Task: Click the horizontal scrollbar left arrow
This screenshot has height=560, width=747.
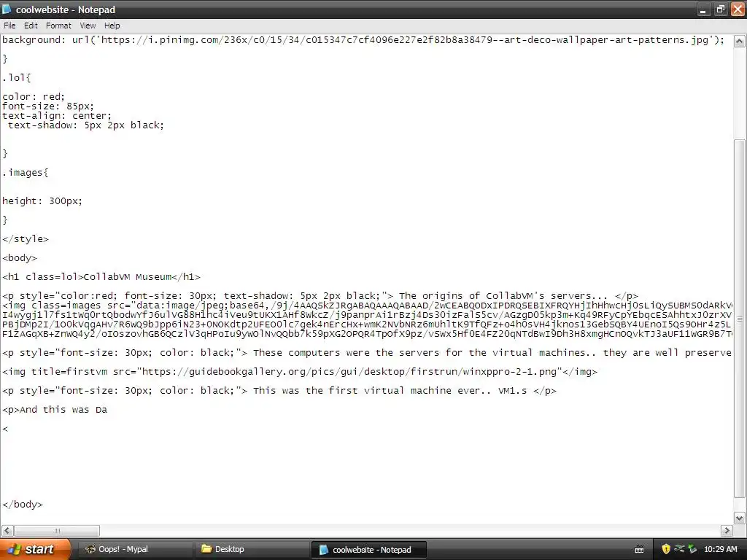Action: coord(7,530)
